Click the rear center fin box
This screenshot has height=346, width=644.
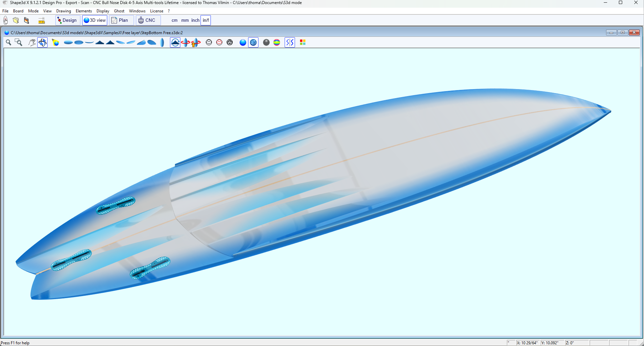pyautogui.click(x=71, y=260)
